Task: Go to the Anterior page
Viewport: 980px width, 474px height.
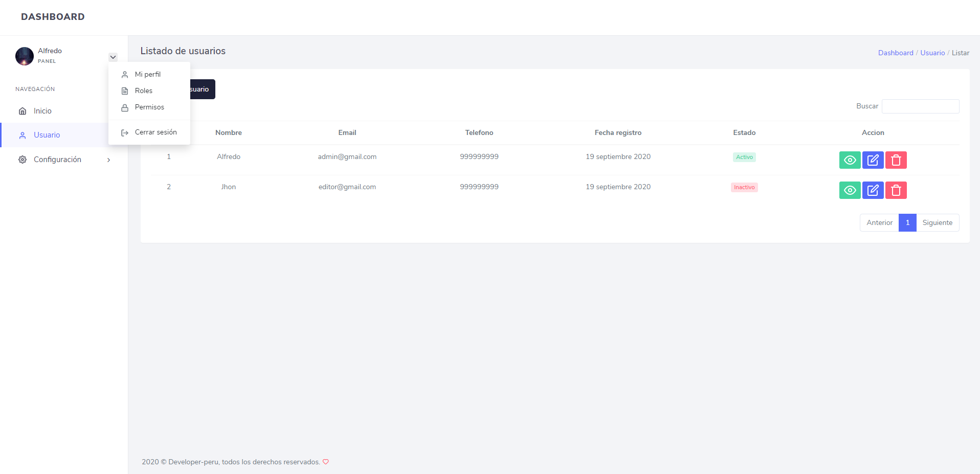Action: (879, 222)
